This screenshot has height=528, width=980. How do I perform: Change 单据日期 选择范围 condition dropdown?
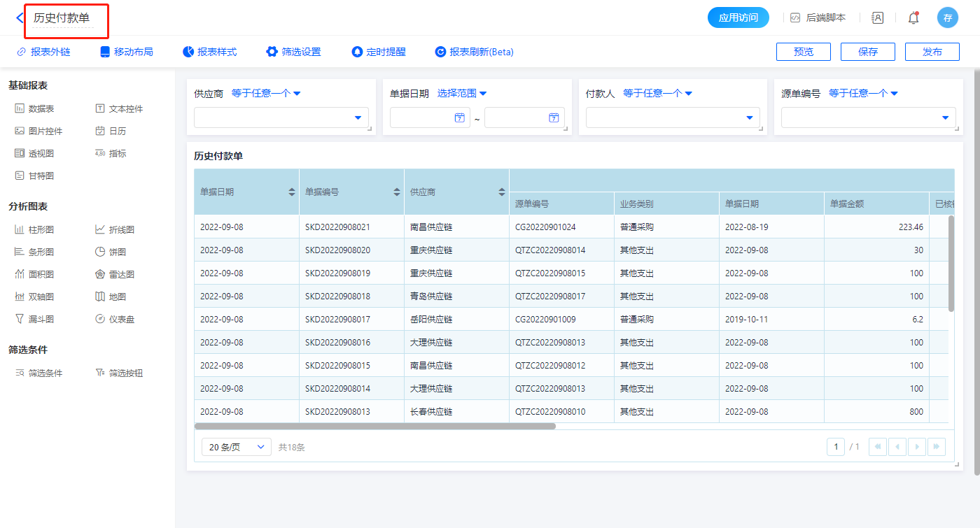pos(462,93)
